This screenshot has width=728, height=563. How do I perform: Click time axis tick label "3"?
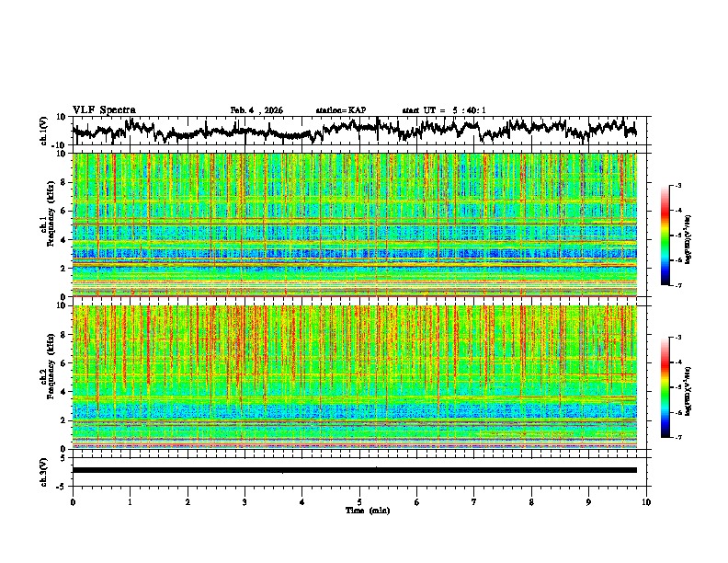click(x=245, y=502)
